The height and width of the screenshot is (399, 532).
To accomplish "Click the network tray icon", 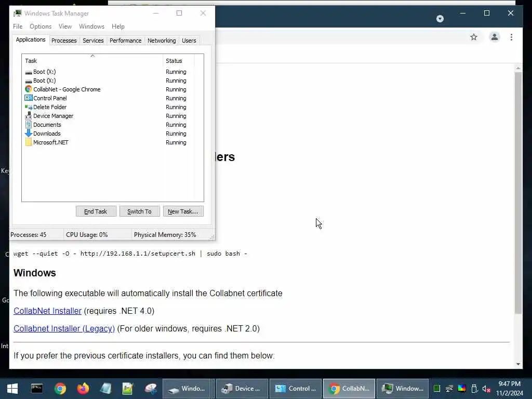I will pyautogui.click(x=449, y=389).
